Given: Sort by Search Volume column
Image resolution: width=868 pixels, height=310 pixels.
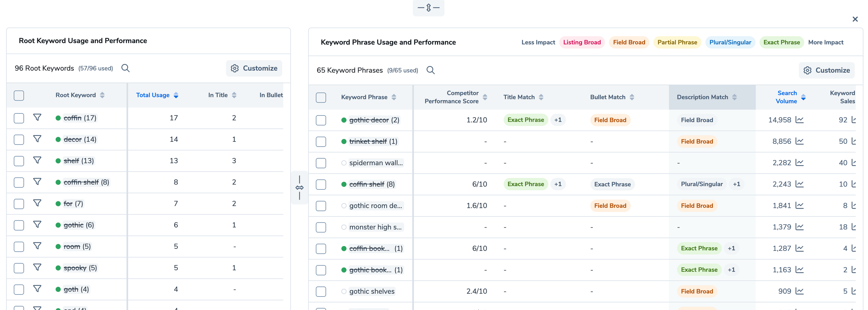Looking at the screenshot, I should [803, 97].
